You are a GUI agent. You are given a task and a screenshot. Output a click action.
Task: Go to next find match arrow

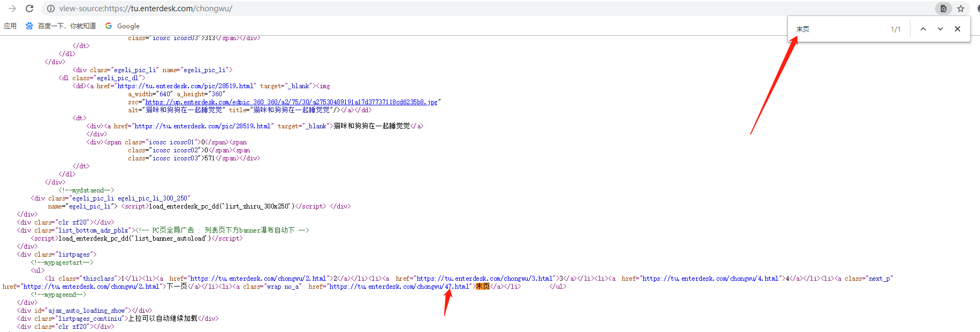coord(940,29)
